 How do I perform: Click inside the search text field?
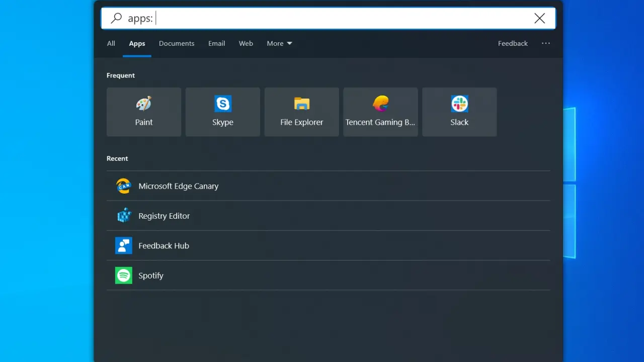pyautogui.click(x=342, y=19)
